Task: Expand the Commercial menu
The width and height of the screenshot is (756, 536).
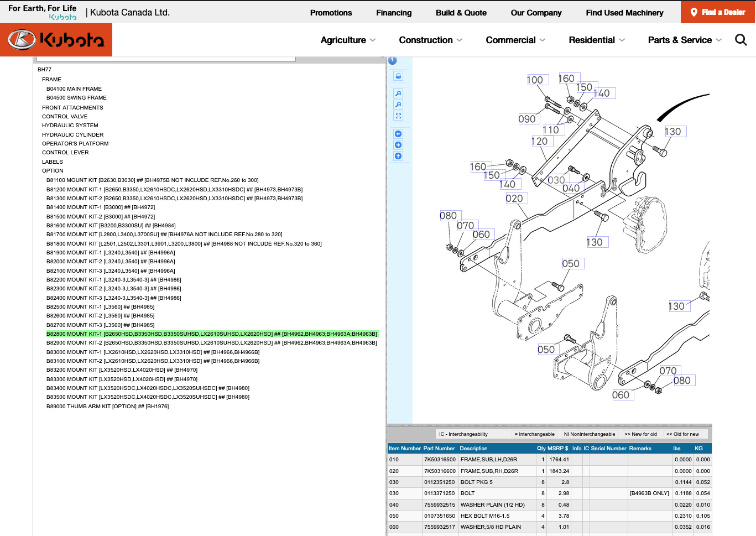Action: click(515, 40)
